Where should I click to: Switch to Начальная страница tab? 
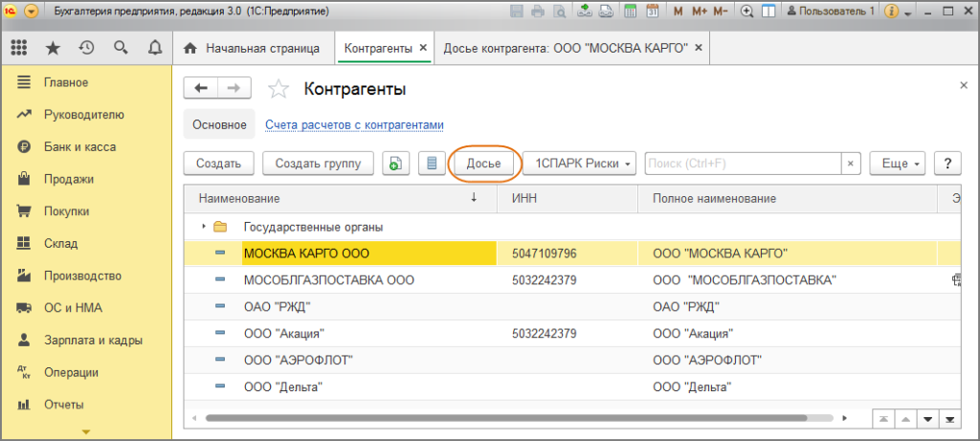point(253,48)
